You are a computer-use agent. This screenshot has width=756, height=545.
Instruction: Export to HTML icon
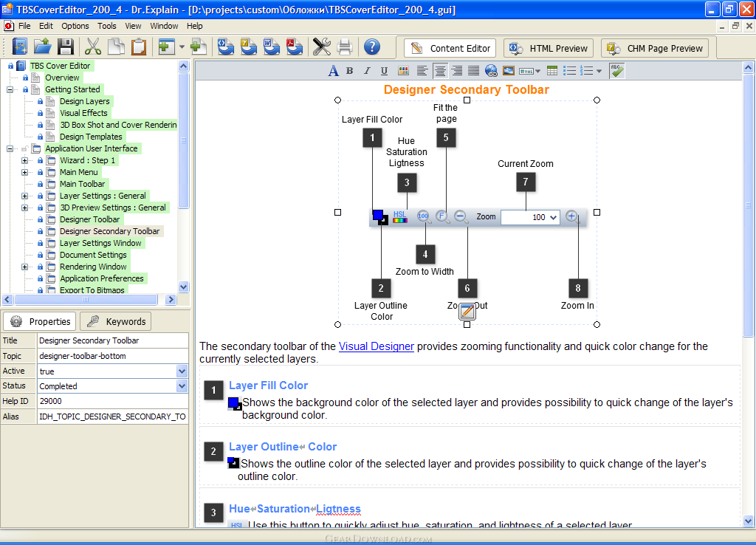tap(225, 47)
